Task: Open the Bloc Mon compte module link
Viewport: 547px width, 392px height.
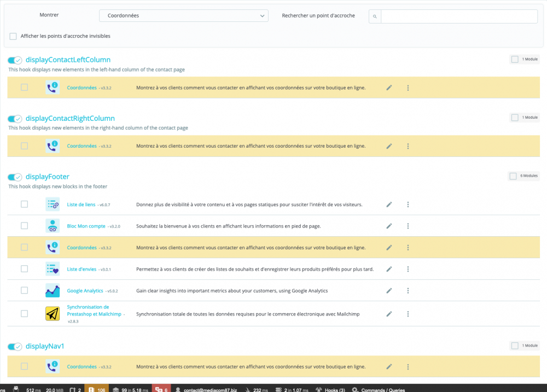Action: [x=86, y=226]
